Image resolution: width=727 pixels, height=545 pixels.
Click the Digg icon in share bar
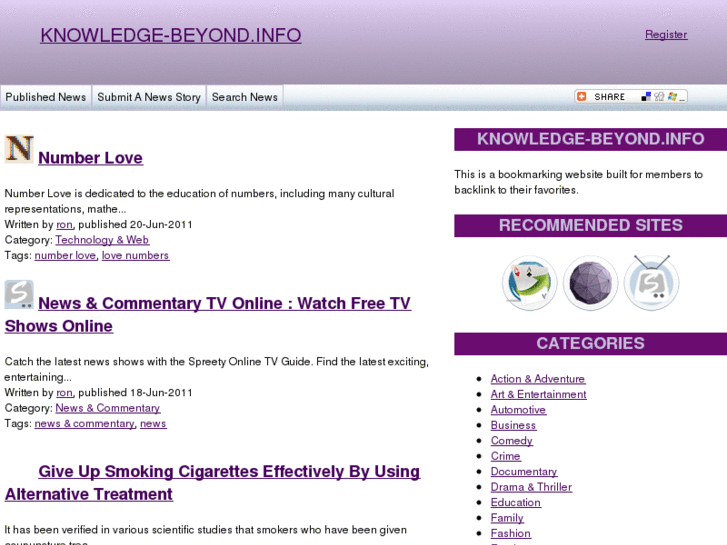[x=659, y=96]
